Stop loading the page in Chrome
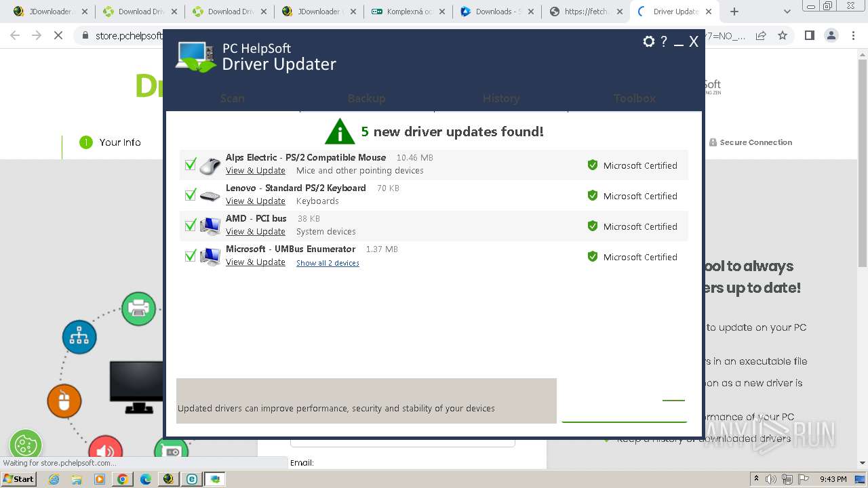The width and height of the screenshot is (868, 488). click(x=58, y=35)
